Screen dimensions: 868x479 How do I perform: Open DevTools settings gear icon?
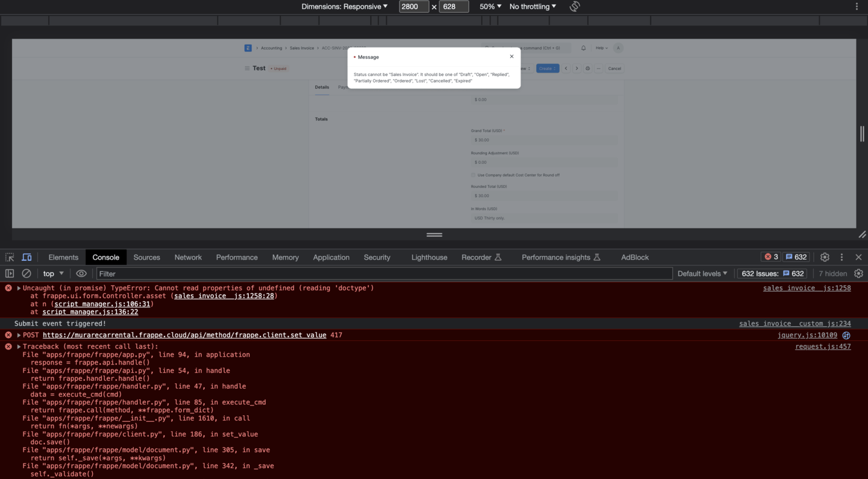pos(825,257)
